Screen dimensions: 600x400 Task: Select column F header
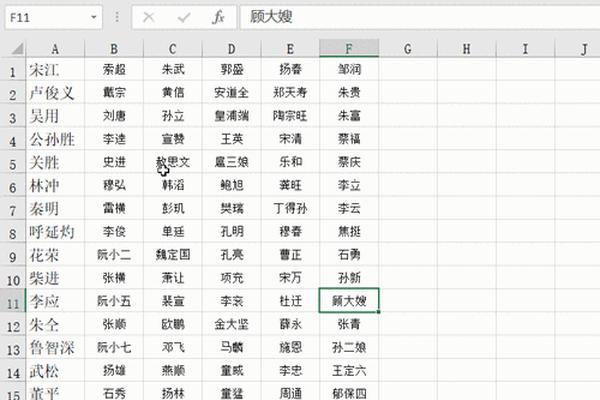click(349, 49)
